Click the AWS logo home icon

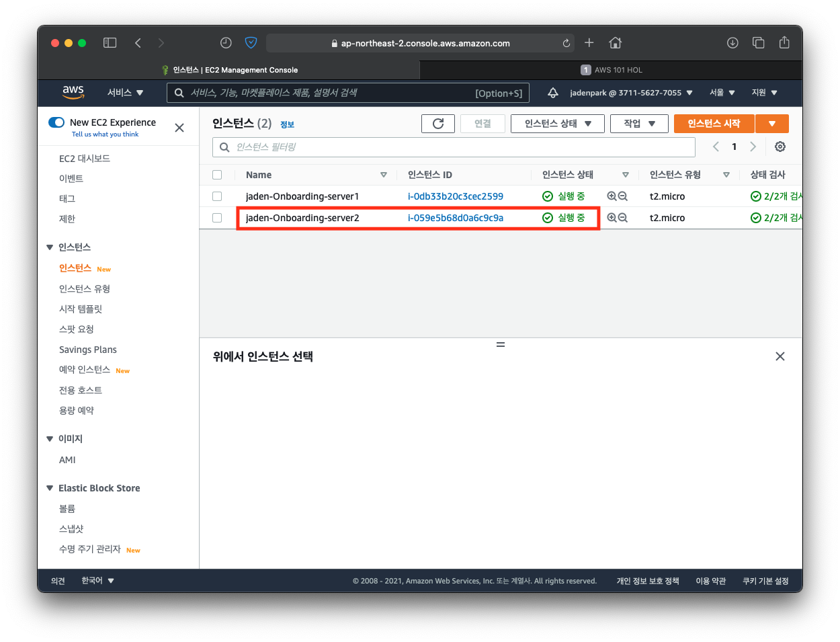click(73, 92)
